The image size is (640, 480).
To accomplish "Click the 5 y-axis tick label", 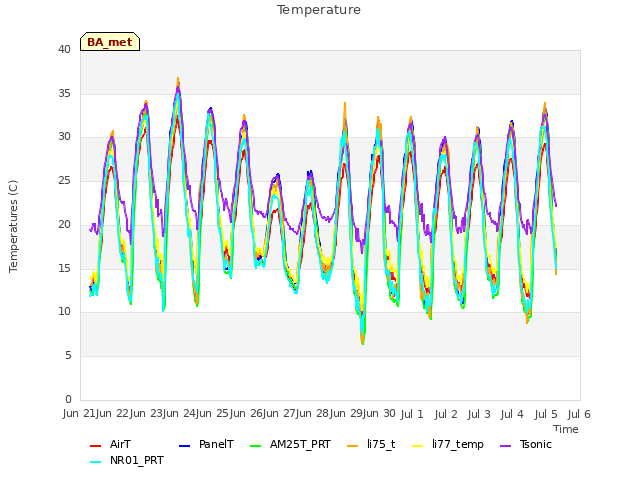I will coord(68,356).
